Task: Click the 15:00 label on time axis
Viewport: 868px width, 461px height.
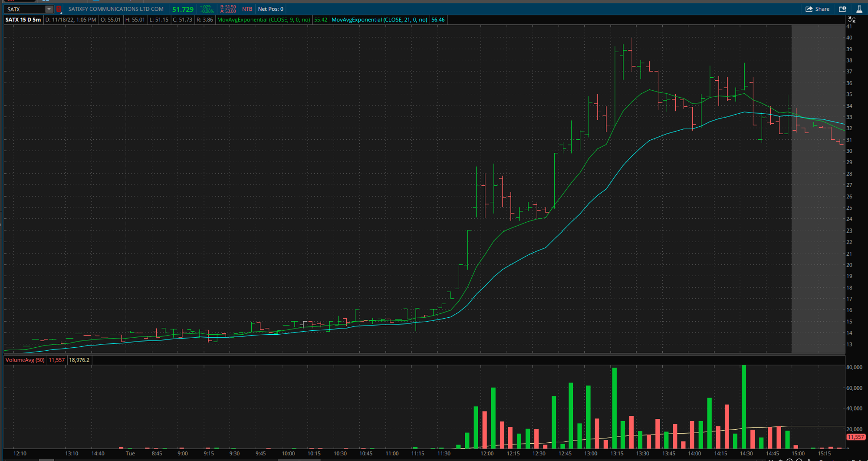Action: coord(798,453)
